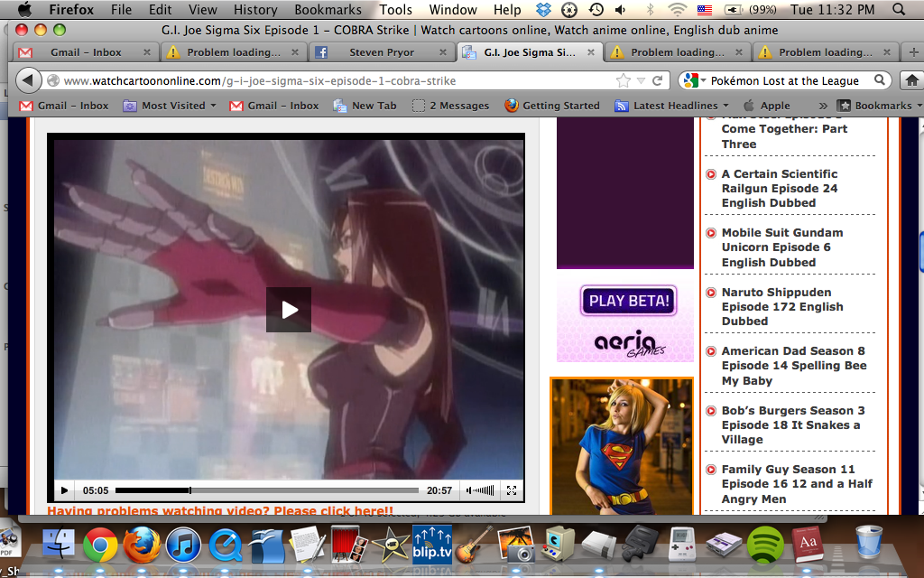Open Mobile Suit Gundam Unicorn Episode 6 link
The width and height of the screenshot is (924, 578).
coord(782,247)
